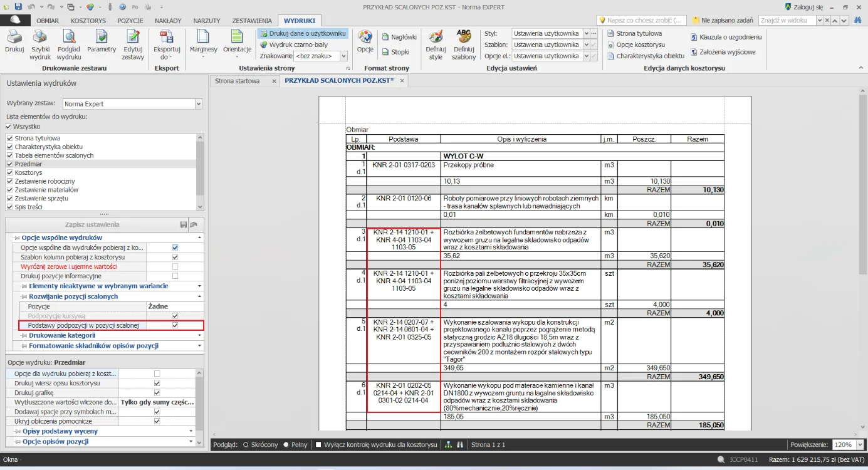Click the Parametry icon
The height and width of the screenshot is (470, 868).
coord(102,40)
